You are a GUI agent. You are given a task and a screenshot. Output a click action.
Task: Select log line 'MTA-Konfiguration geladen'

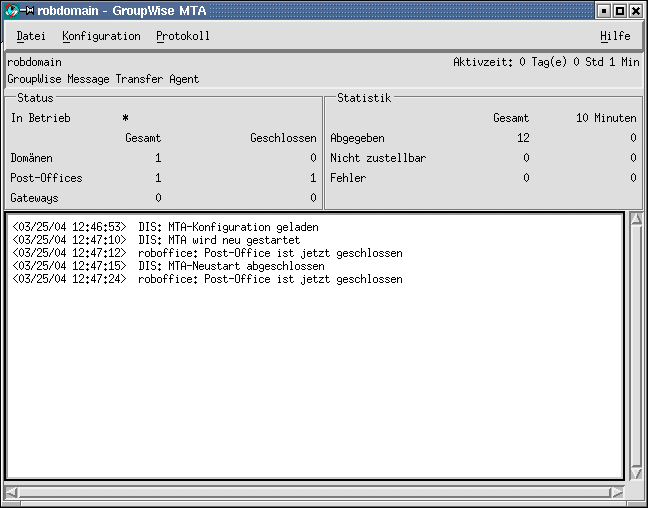click(165, 227)
